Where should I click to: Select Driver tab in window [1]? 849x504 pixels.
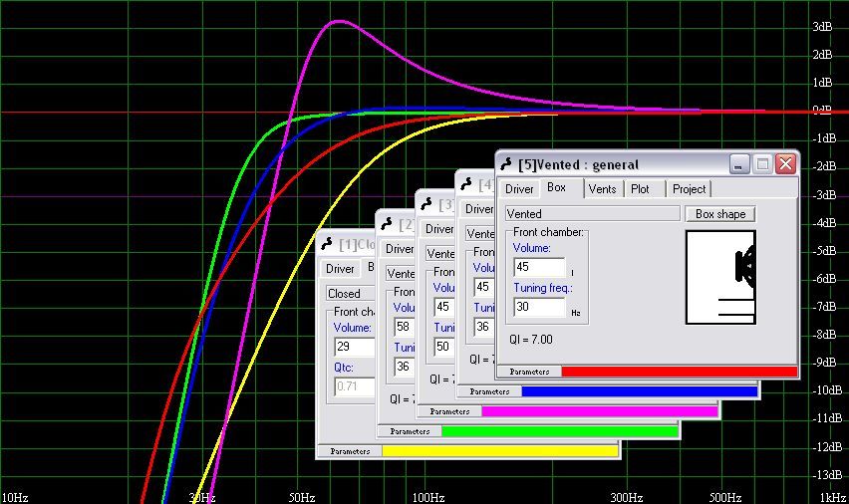(340, 269)
